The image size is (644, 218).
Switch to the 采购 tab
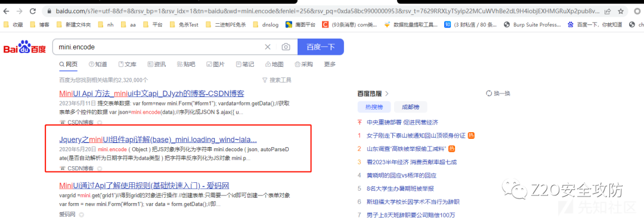point(304,64)
